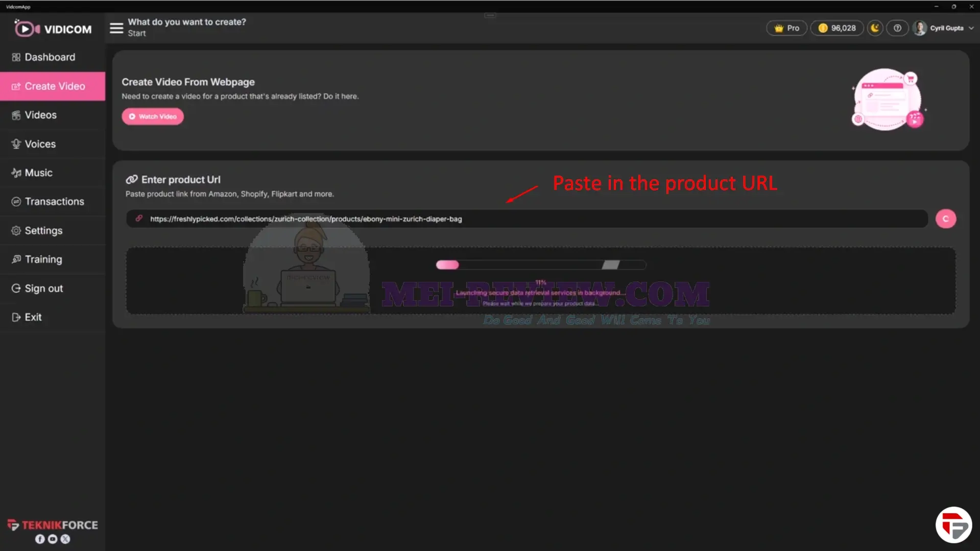980x551 pixels.
Task: Click the Sign out icon
Action: pos(16,289)
